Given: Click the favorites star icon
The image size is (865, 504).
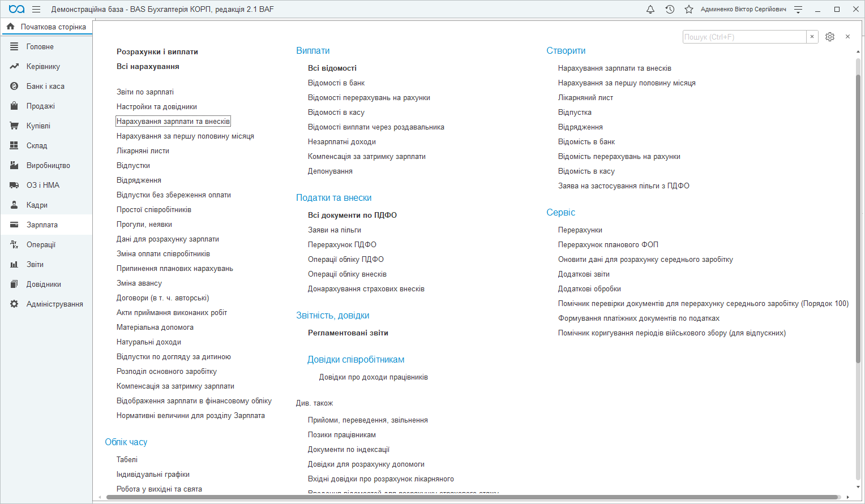Looking at the screenshot, I should click(689, 9).
